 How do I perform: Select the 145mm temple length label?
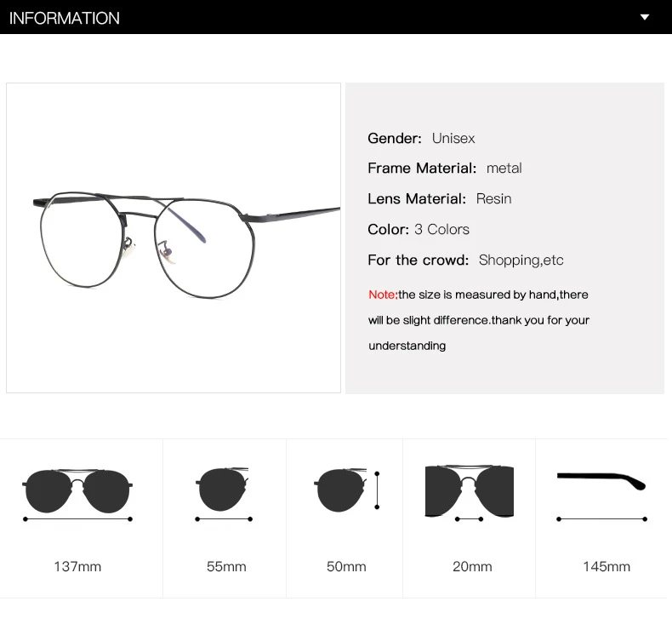coord(607,566)
